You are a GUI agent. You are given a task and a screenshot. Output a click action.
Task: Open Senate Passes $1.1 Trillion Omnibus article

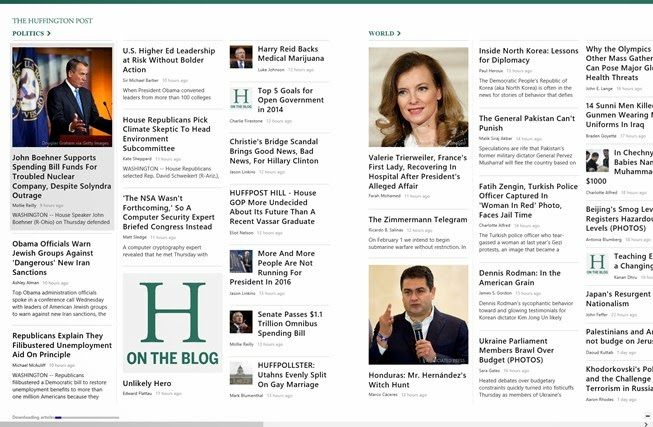[290, 324]
